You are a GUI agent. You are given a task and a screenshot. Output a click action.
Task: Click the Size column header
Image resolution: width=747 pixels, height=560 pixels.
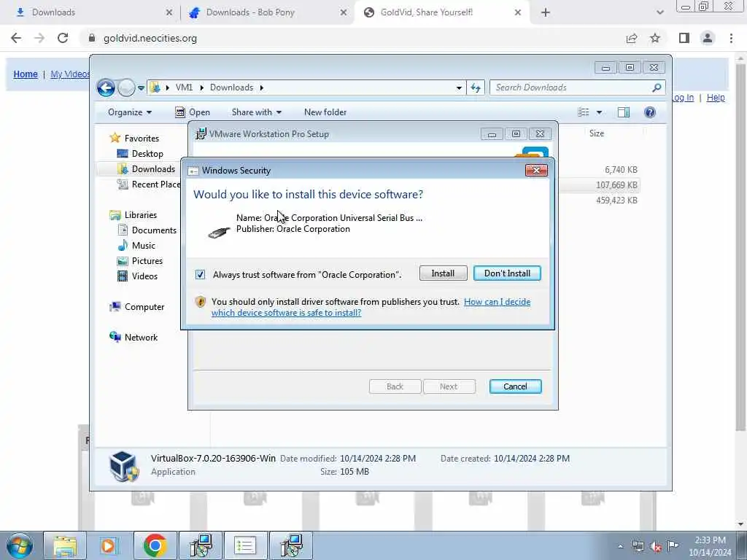(x=597, y=133)
